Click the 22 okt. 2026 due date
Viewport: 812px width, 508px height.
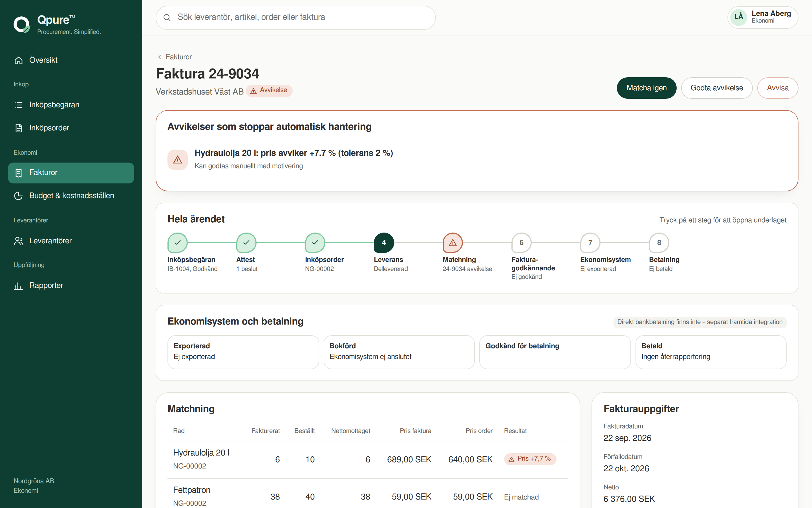coord(626,469)
